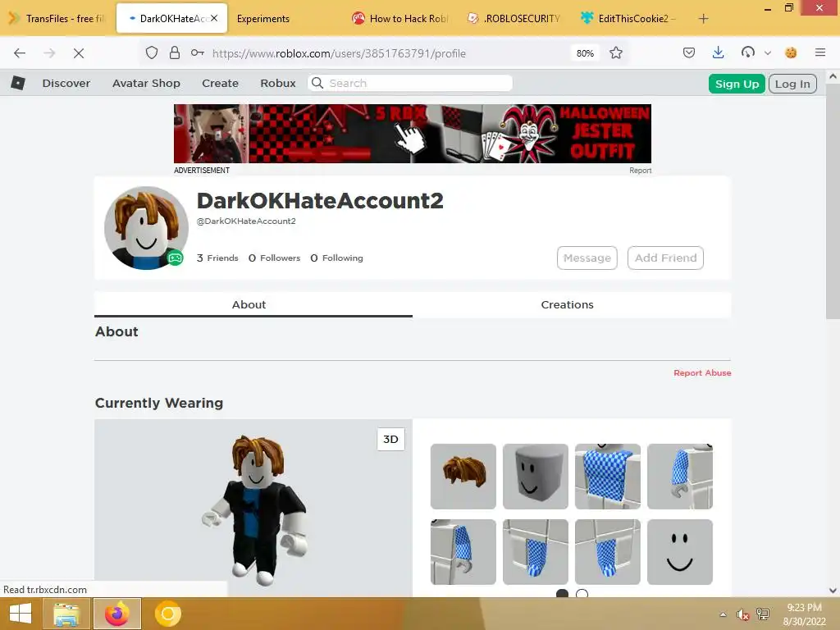Open the Firefox hamburger menu
Viewport: 840px width, 630px height.
tap(819, 52)
